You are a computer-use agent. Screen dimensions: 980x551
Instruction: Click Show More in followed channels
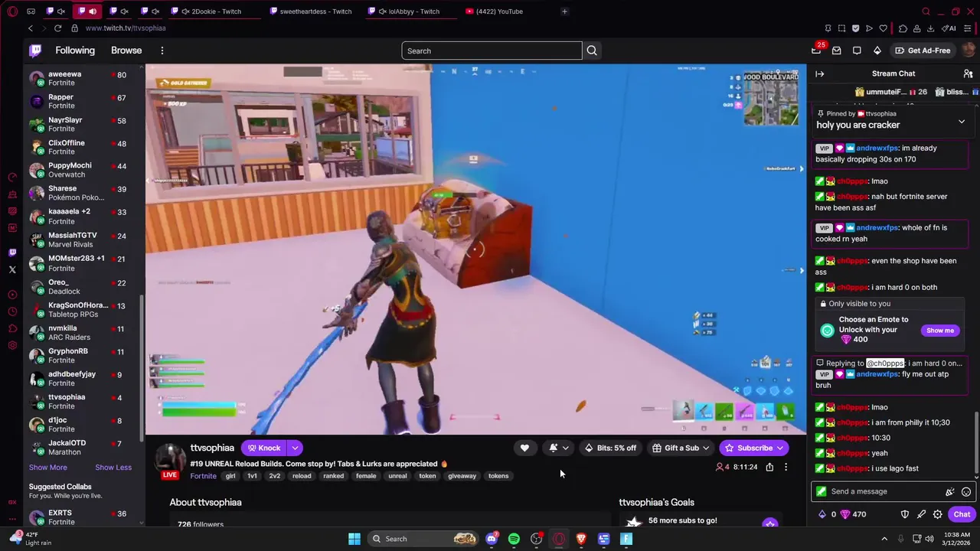pyautogui.click(x=48, y=468)
